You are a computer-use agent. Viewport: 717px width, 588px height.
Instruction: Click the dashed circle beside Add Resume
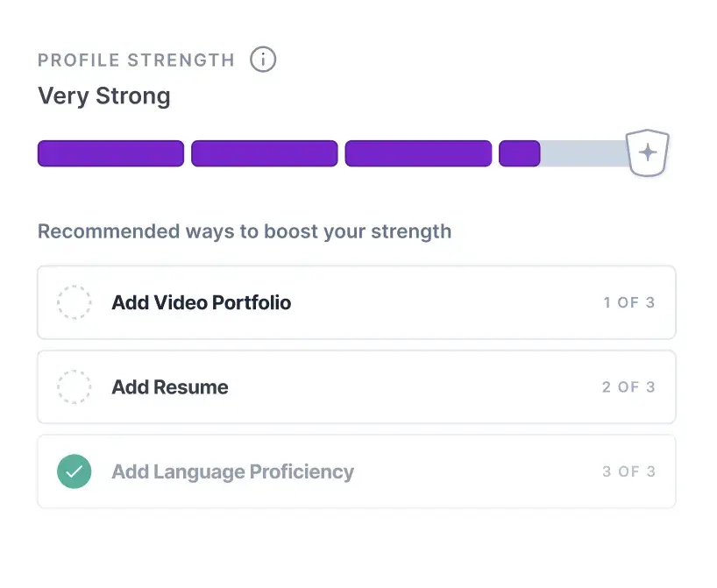tap(75, 386)
